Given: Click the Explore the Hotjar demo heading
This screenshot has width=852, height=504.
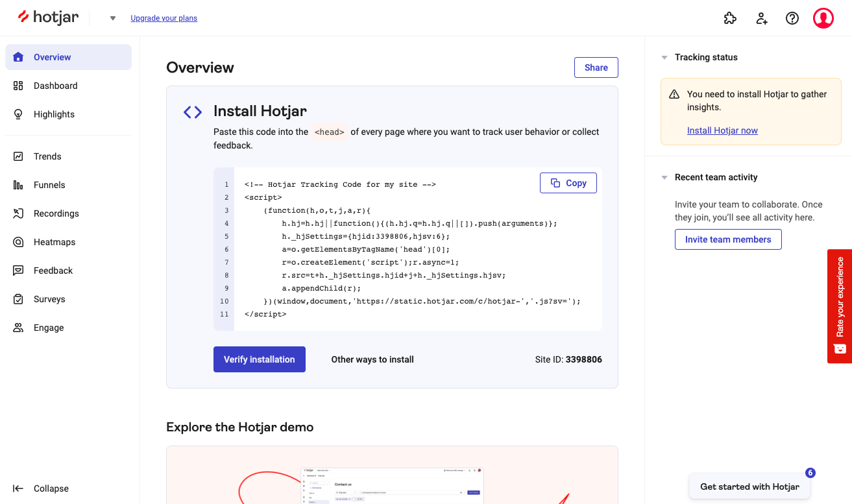Looking at the screenshot, I should (240, 427).
